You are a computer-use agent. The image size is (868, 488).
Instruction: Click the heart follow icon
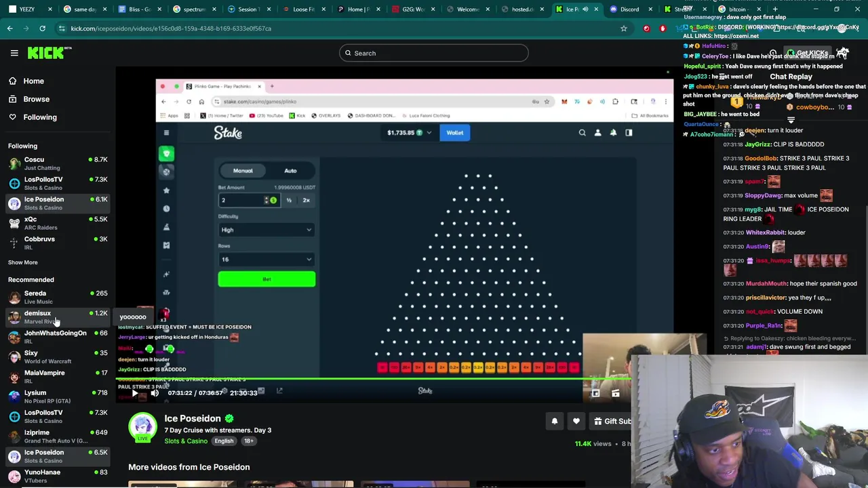click(576, 421)
